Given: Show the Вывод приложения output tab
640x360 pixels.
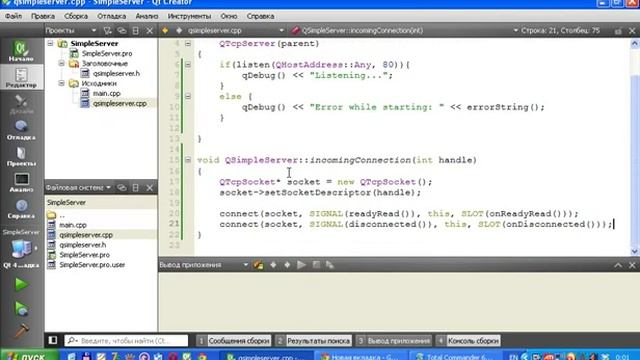Looking at the screenshot, I should pyautogui.click(x=394, y=340).
